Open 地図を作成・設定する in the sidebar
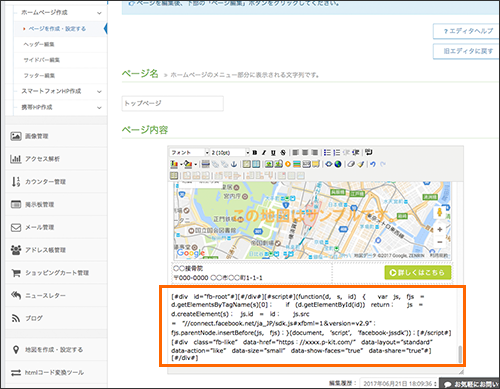The height and width of the screenshot is (389, 500). pos(56,350)
